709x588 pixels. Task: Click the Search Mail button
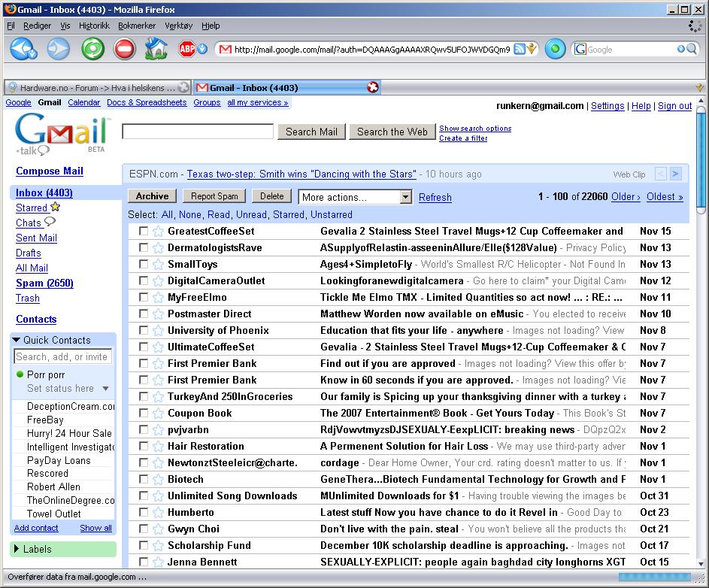[311, 132]
